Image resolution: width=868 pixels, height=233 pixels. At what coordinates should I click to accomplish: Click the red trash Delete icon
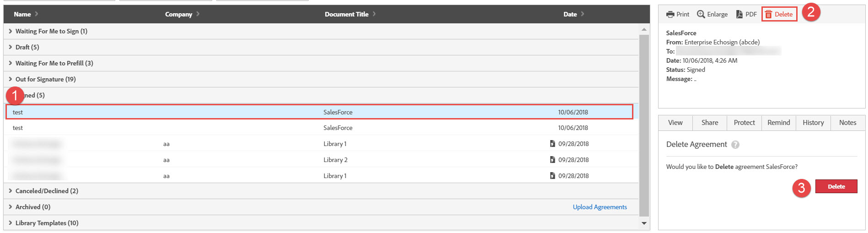(768, 14)
